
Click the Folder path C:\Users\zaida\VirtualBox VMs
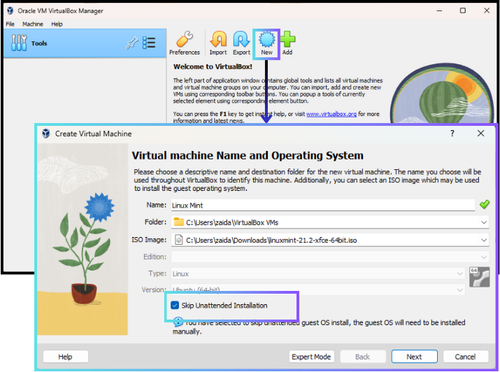232,222
